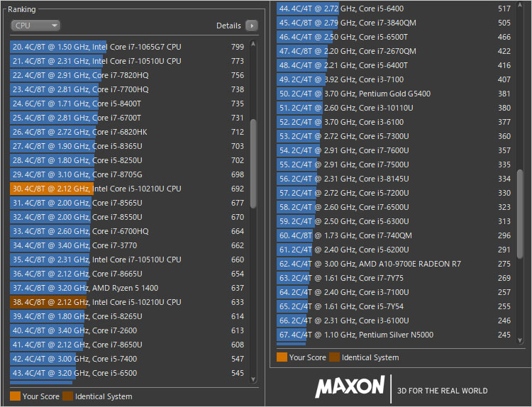Select rank 58 Core i7-6500U entry

(394, 207)
